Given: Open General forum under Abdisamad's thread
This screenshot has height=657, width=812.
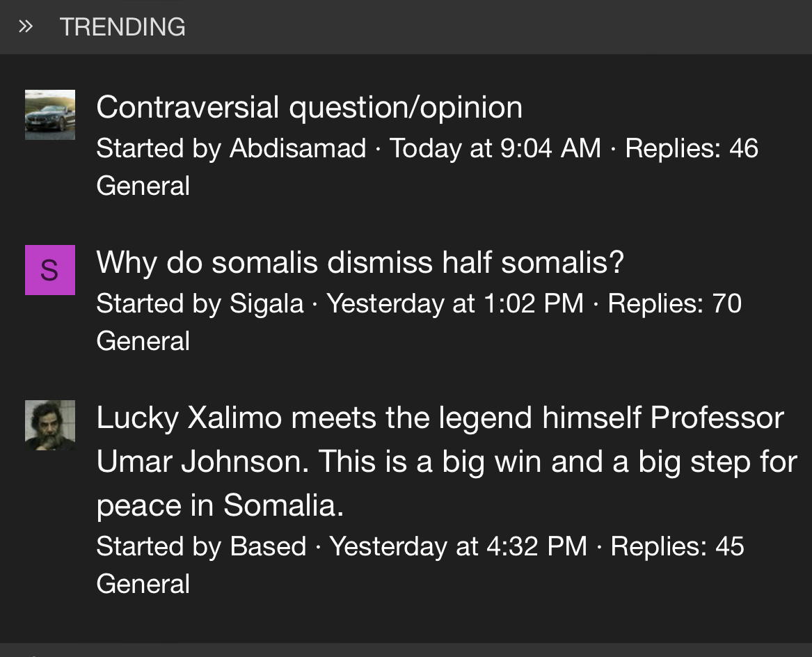Looking at the screenshot, I should click(143, 186).
